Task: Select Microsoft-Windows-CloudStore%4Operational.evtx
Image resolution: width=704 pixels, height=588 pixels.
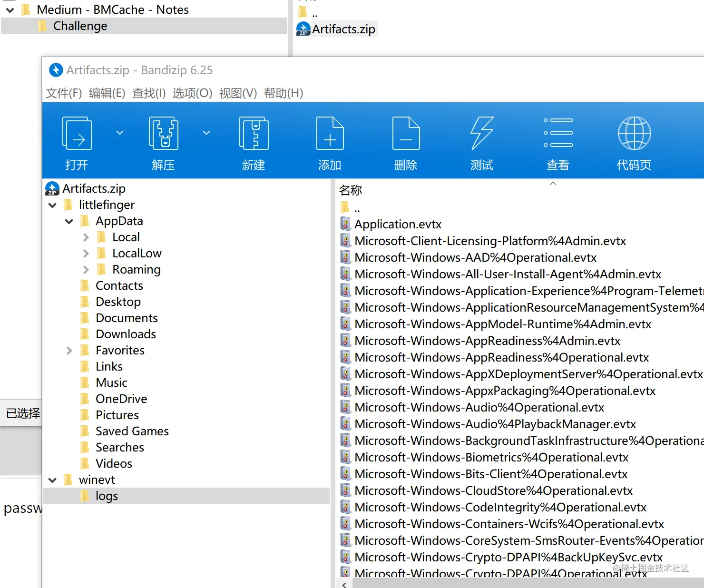Action: tap(493, 490)
